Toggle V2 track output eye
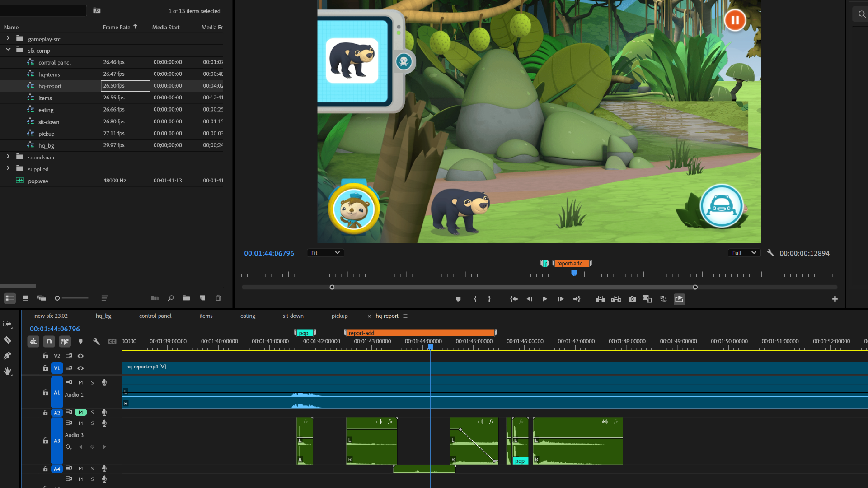 [80, 356]
